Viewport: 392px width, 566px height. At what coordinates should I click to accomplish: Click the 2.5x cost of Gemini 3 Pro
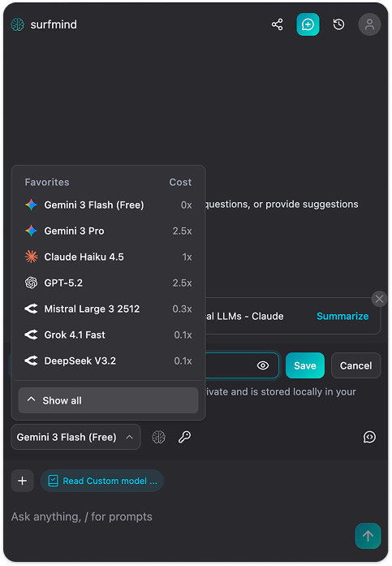point(182,231)
